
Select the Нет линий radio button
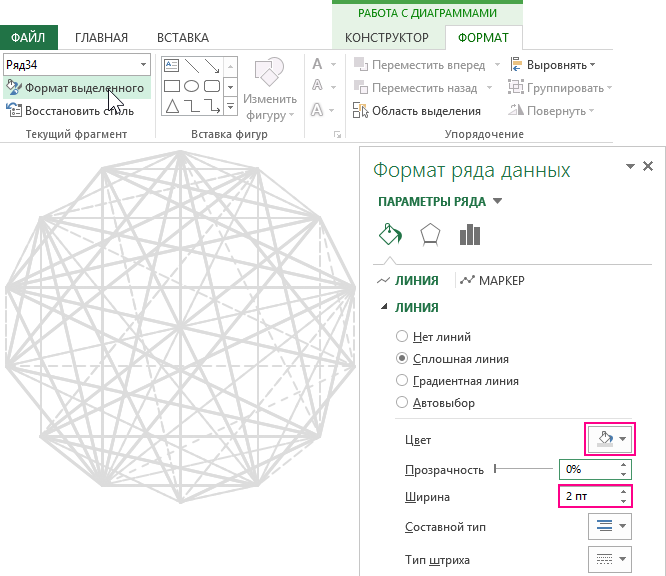click(403, 337)
